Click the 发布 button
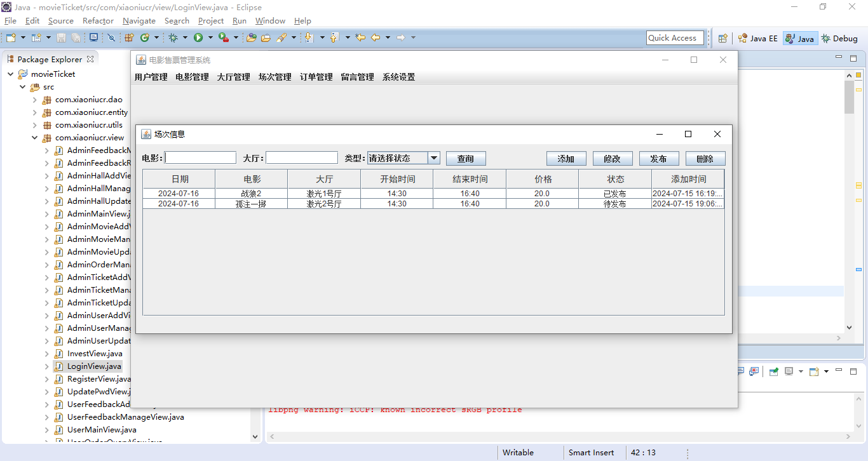 pos(659,158)
